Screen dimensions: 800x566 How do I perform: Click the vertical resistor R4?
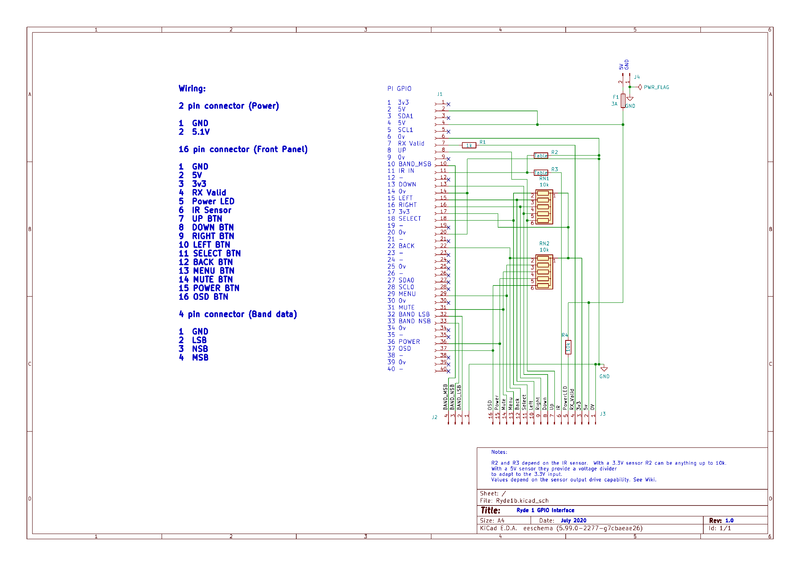tap(568, 347)
